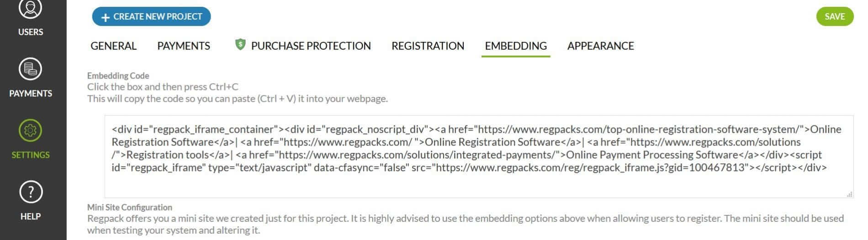
Task: Click the plus icon on Create New Project
Action: tap(106, 17)
